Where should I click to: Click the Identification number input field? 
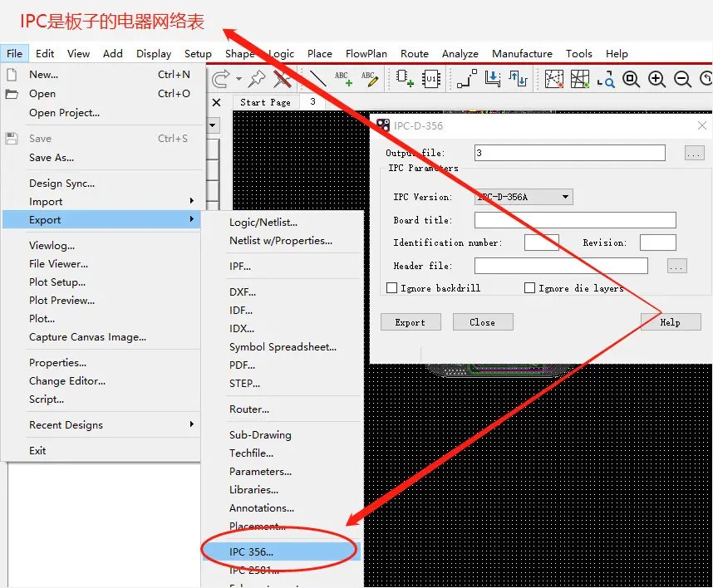[542, 243]
